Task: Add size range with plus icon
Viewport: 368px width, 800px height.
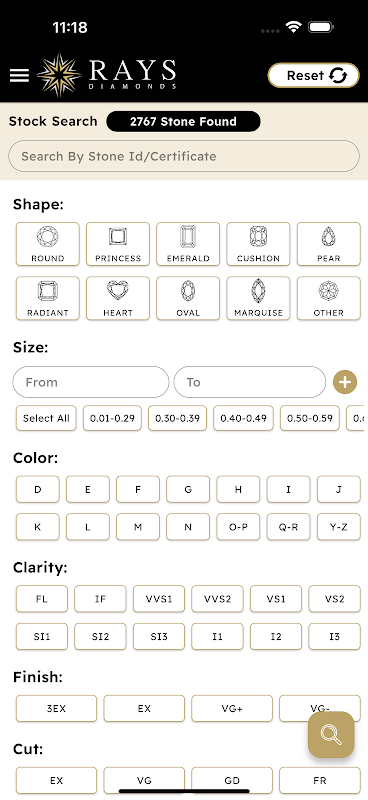Action: pos(345,382)
